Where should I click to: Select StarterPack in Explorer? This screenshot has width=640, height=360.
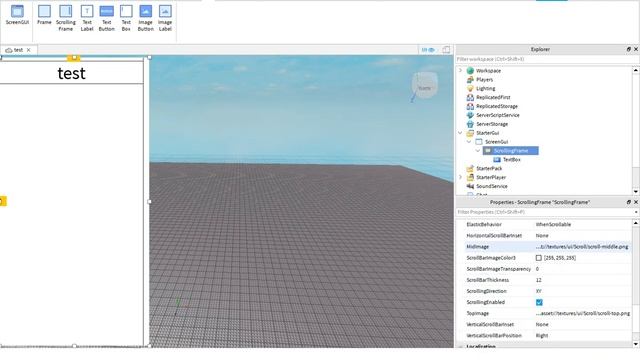pos(489,168)
